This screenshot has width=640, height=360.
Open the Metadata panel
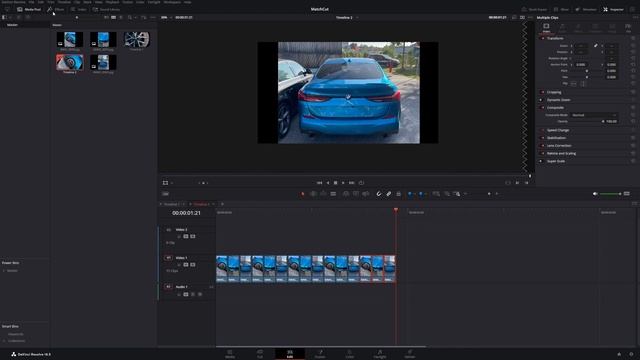pyautogui.click(x=586, y=9)
